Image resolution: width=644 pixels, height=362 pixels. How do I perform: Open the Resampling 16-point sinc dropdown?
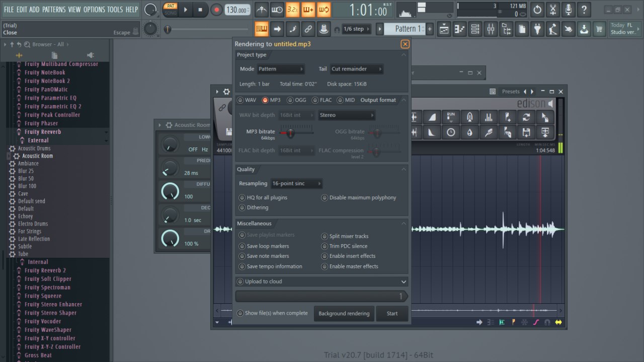click(297, 184)
